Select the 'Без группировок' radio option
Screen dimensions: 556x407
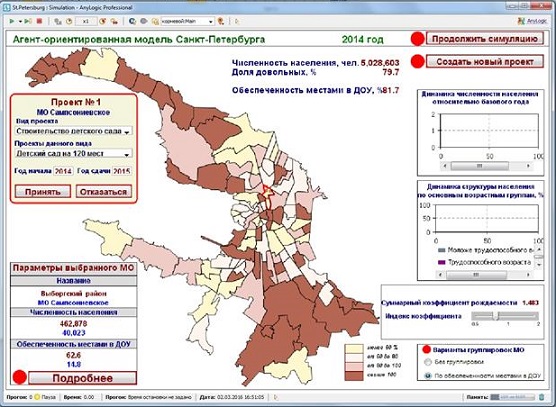click(428, 362)
